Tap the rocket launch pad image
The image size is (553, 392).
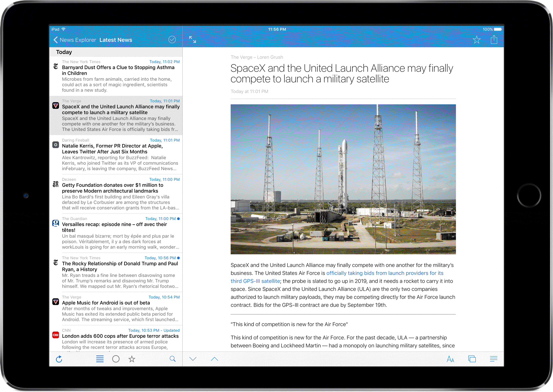pyautogui.click(x=343, y=179)
